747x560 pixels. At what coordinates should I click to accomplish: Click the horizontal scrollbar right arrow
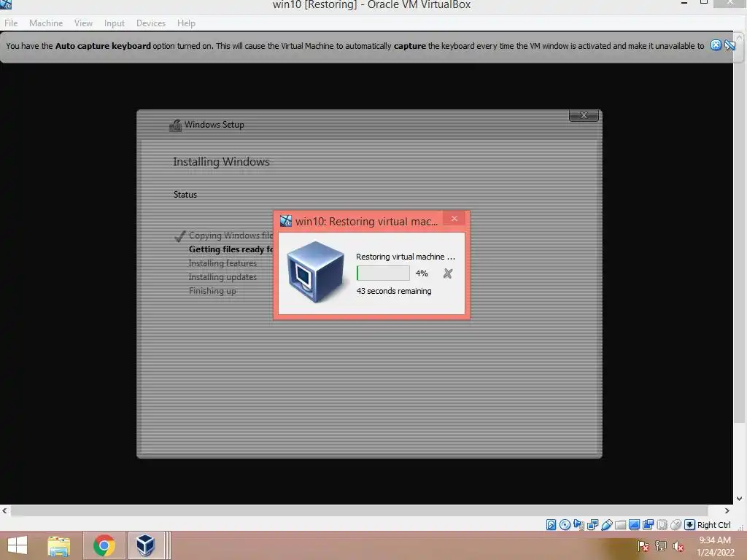727,510
